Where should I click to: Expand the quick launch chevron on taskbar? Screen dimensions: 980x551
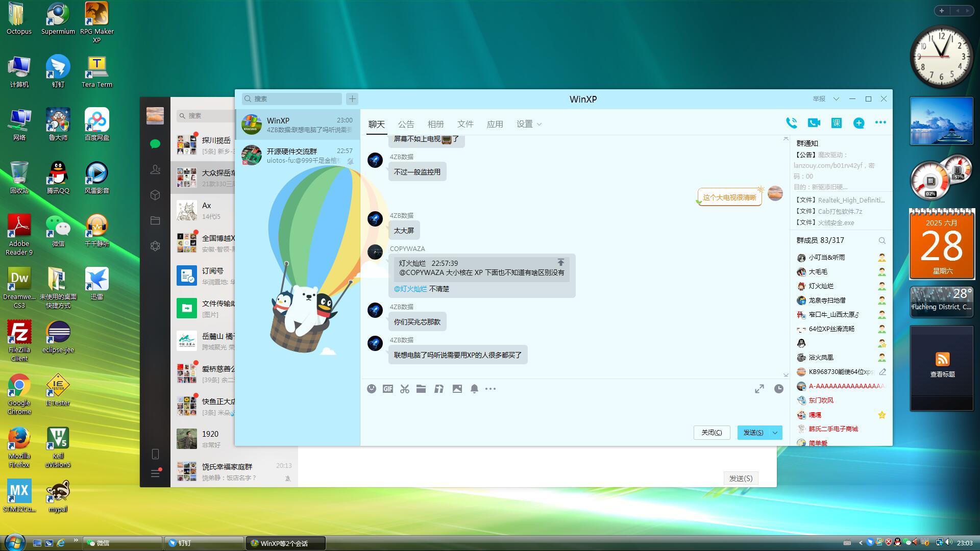click(76, 540)
